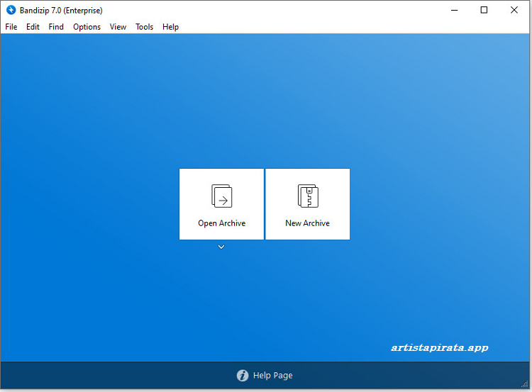Open the Tools menu
Viewport: 532px width, 392px height.
144,27
